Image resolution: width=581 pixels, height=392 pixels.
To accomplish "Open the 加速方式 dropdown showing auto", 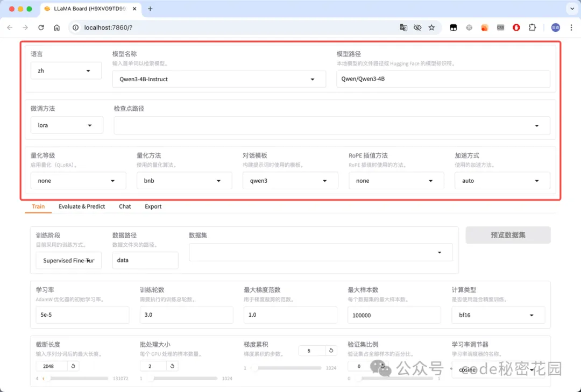I will tap(502, 181).
